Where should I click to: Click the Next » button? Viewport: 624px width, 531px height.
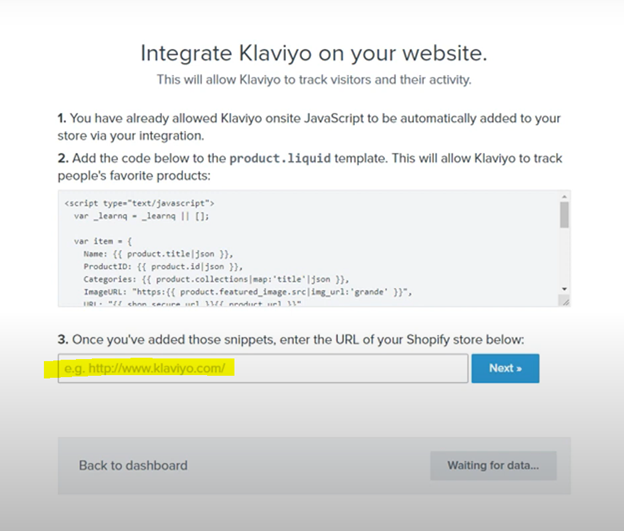pyautogui.click(x=505, y=368)
